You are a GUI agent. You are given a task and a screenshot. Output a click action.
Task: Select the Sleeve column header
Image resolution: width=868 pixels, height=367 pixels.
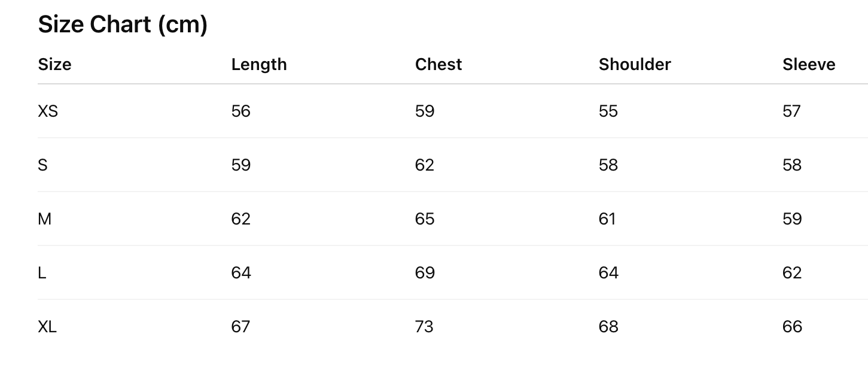(x=809, y=65)
